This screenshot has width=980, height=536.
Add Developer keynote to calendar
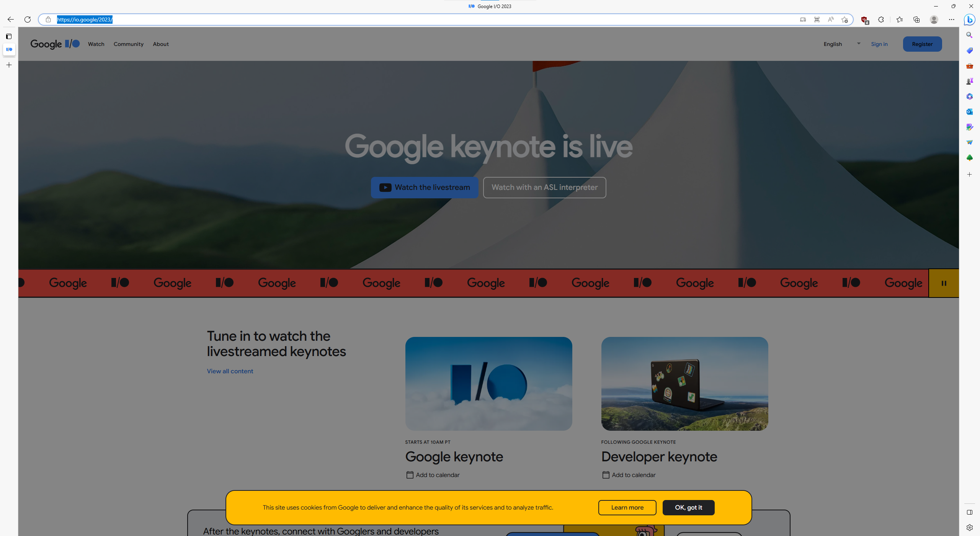tap(629, 475)
